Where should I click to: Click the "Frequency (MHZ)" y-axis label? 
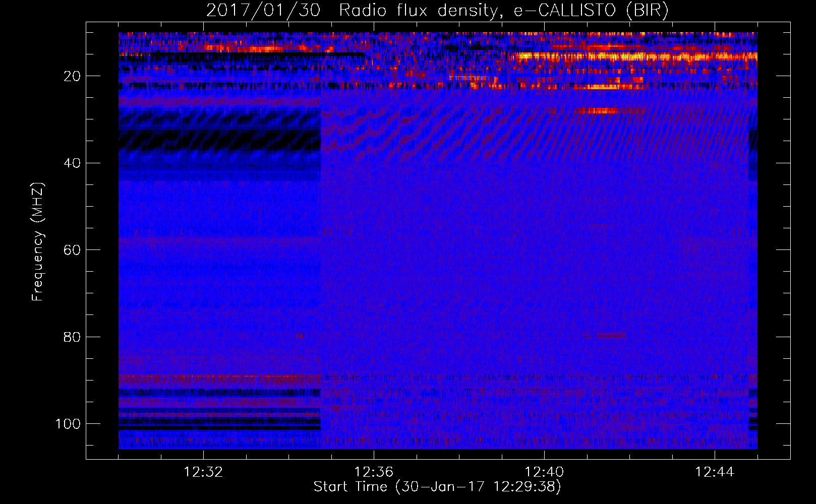(38, 242)
